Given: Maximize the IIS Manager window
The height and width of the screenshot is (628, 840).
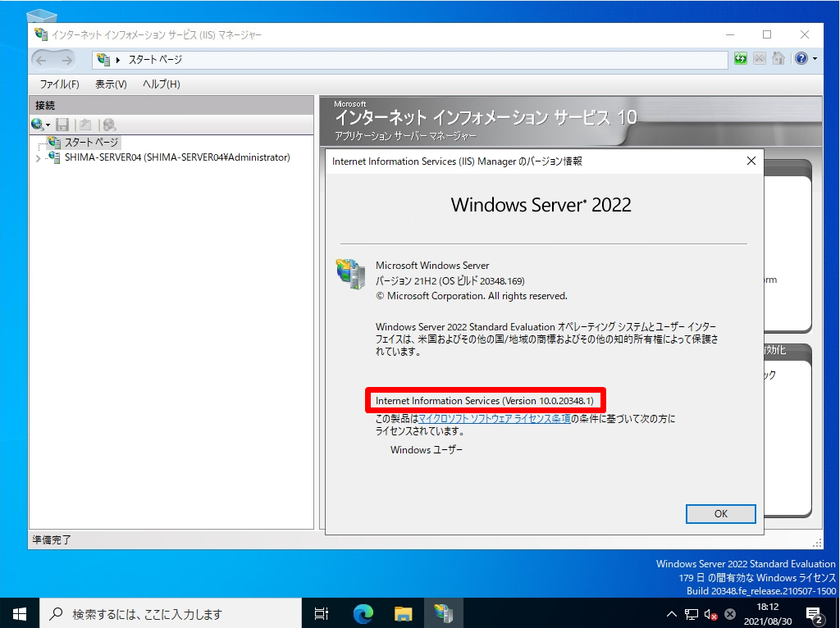Looking at the screenshot, I should (767, 34).
